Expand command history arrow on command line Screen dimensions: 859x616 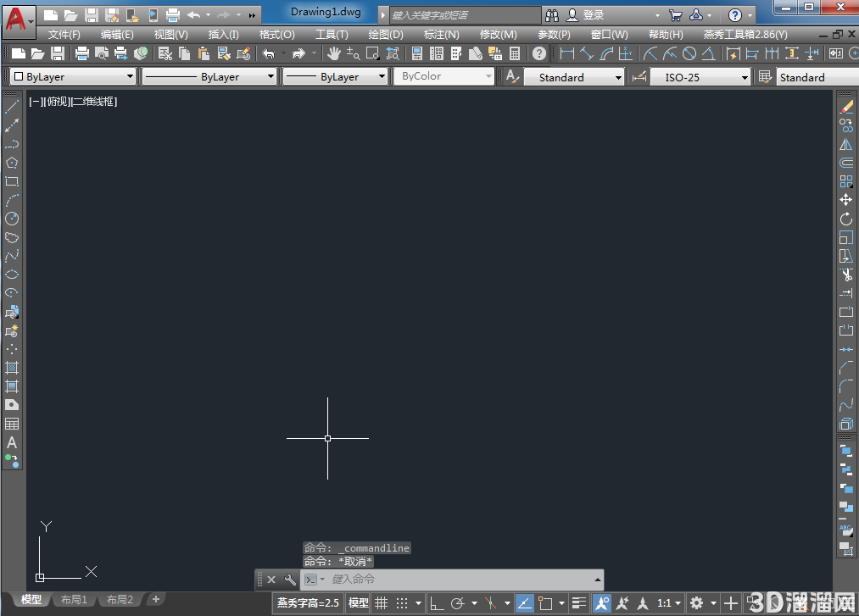point(597,580)
